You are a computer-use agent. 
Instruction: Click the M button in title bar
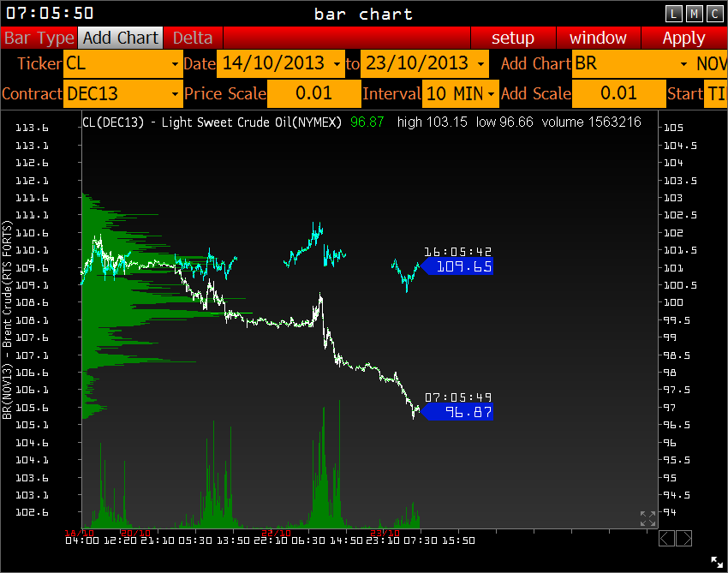[694, 14]
